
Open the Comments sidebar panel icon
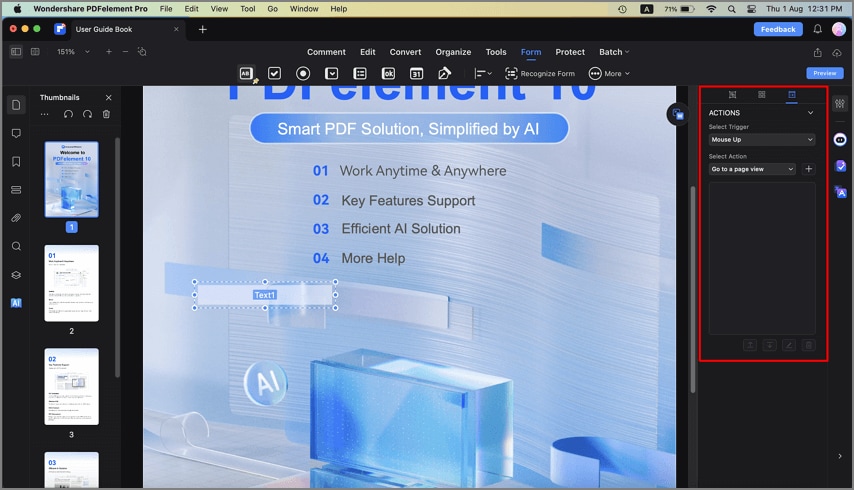16,133
